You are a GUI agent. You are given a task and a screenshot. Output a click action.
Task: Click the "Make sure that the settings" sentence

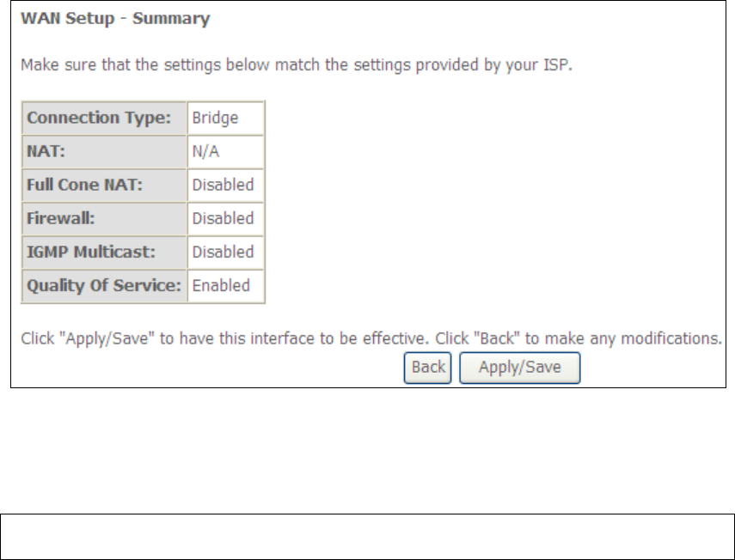click(296, 65)
